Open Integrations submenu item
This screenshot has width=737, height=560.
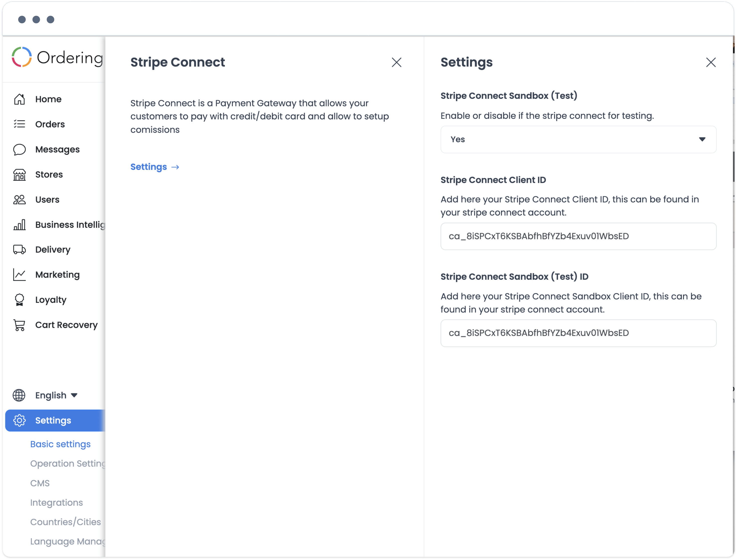[x=56, y=502]
